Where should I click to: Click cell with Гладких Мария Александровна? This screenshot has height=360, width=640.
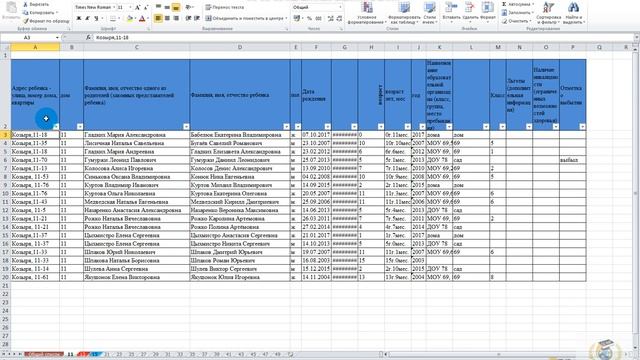pyautogui.click(x=136, y=135)
